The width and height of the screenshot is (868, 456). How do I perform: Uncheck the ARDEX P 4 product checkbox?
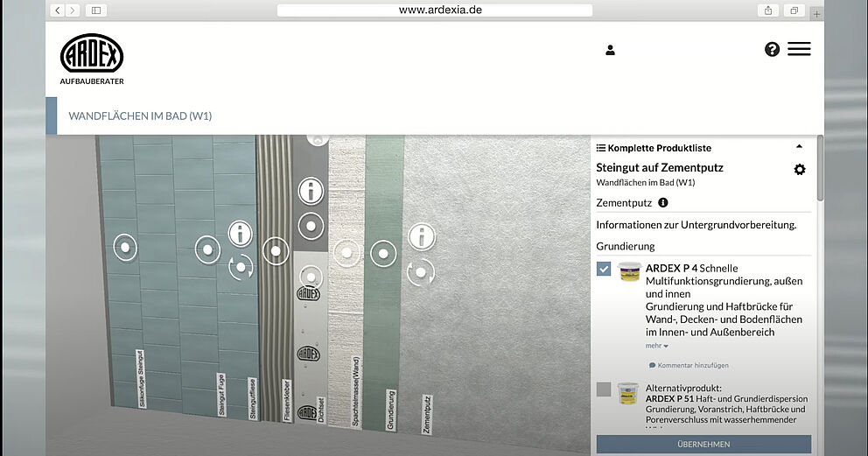tap(604, 269)
